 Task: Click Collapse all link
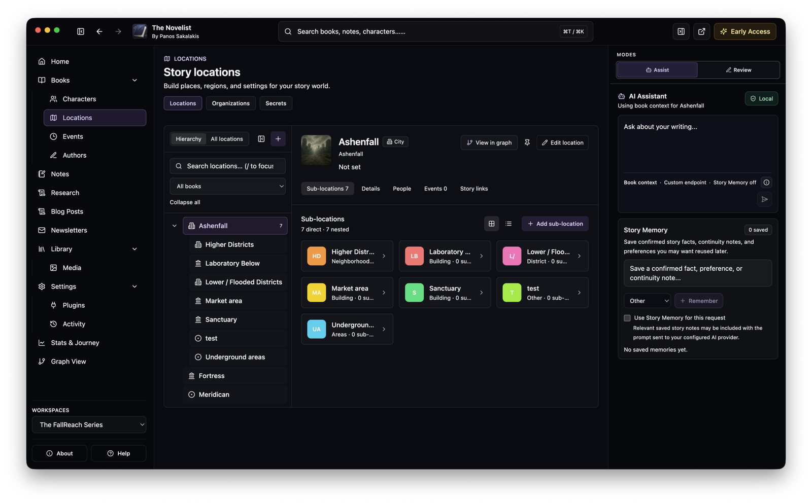pos(185,202)
